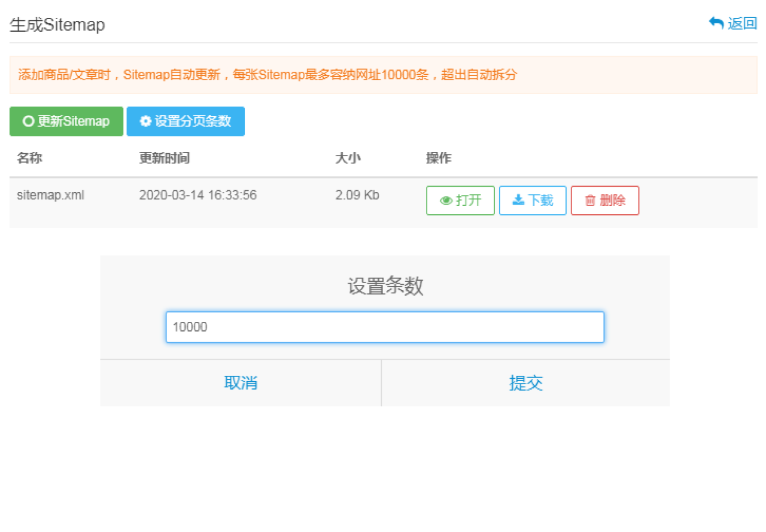Cancel the dialog with 取消
This screenshot has height=532, width=766.
241,383
